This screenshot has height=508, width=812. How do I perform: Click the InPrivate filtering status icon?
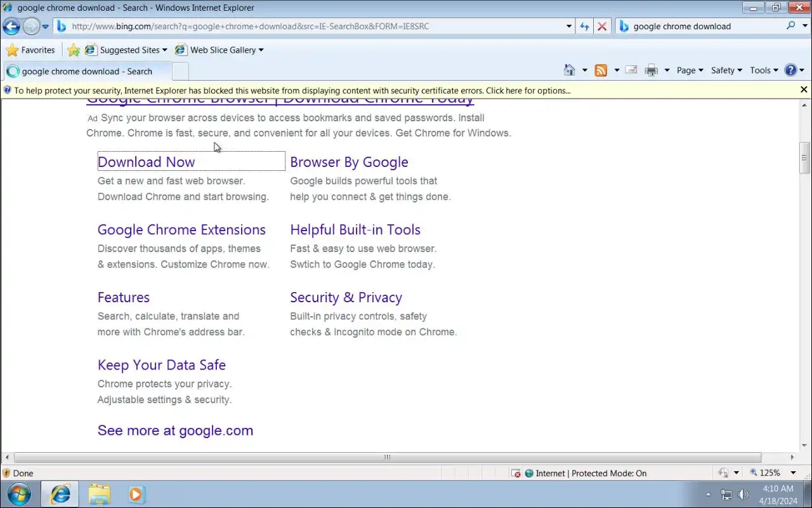[723, 473]
